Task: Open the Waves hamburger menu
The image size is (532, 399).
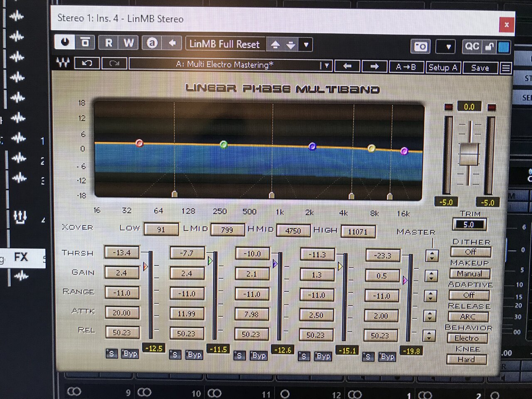Action: pos(506,68)
